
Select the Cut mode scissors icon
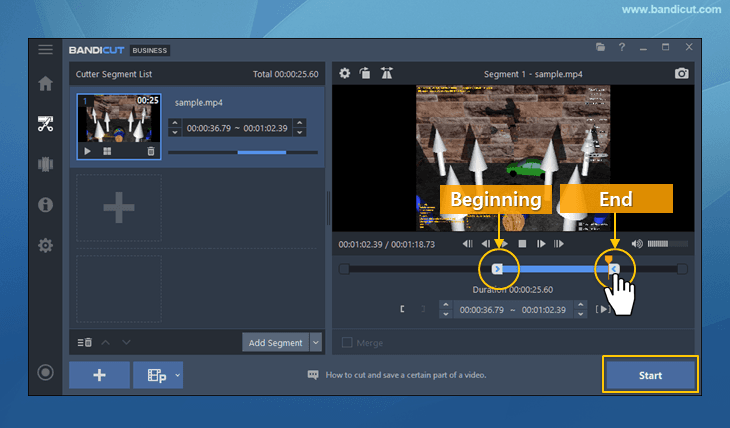[45, 124]
